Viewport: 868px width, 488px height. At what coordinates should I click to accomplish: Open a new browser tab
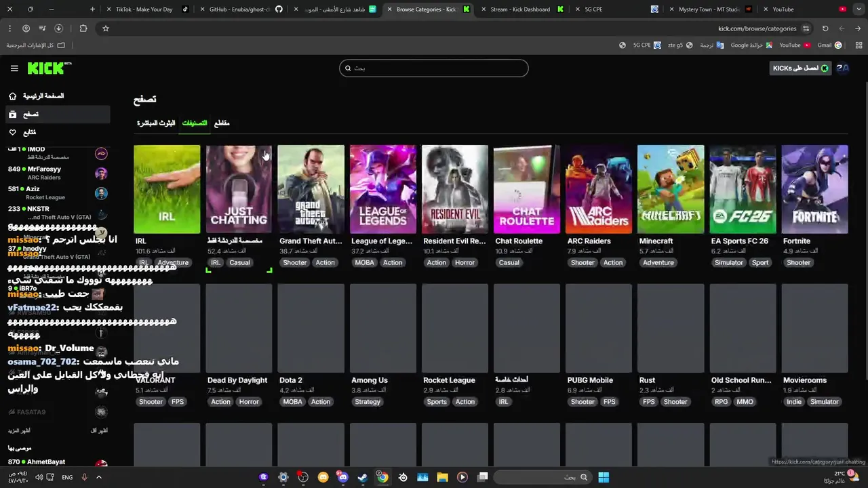93,9
